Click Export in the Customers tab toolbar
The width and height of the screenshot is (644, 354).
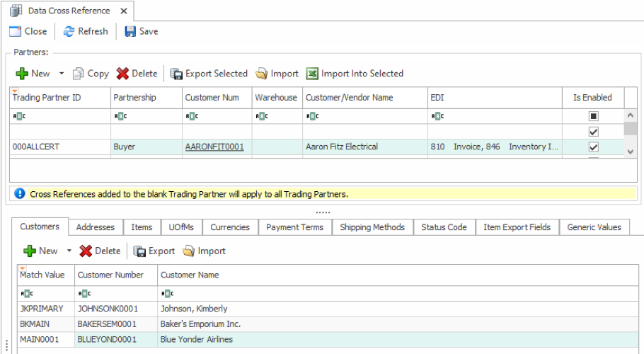click(154, 251)
